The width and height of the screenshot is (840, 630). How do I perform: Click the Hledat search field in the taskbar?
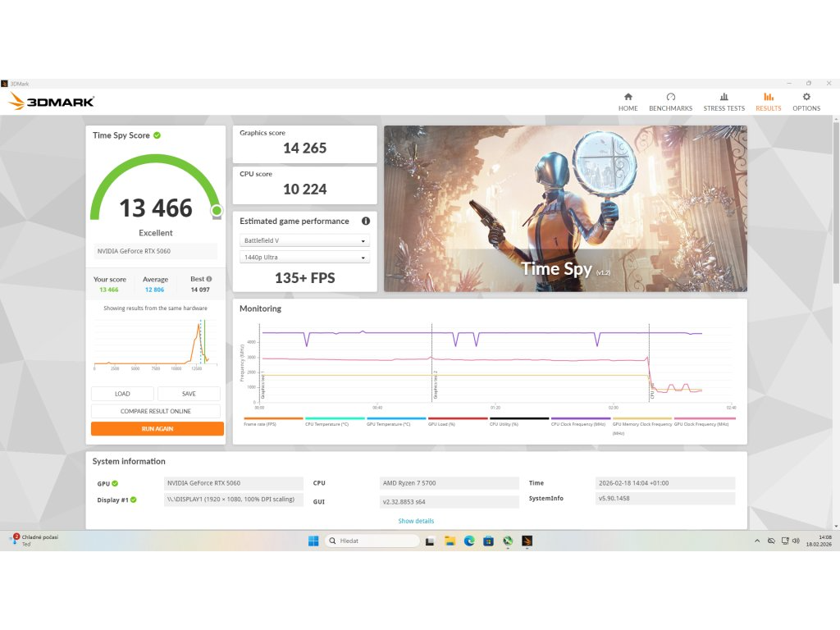pos(373,541)
